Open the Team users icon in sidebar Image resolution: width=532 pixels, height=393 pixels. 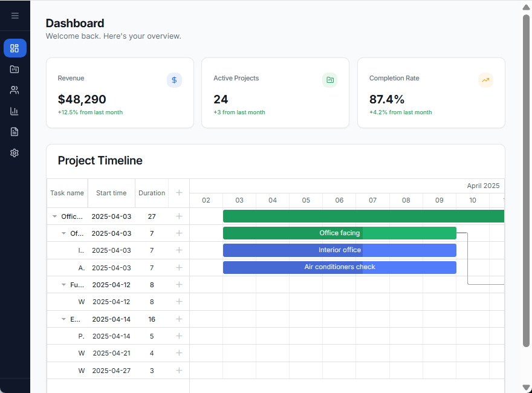point(15,90)
